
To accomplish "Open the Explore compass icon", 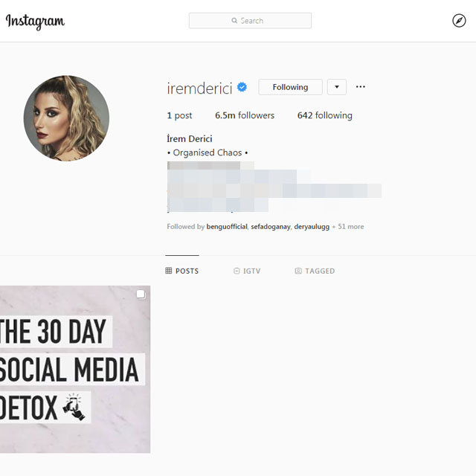I will click(x=459, y=21).
